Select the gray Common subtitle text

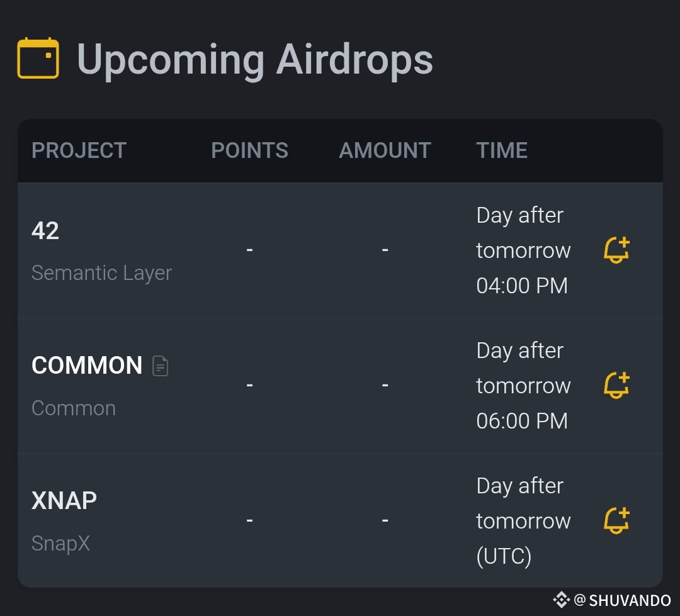[74, 408]
